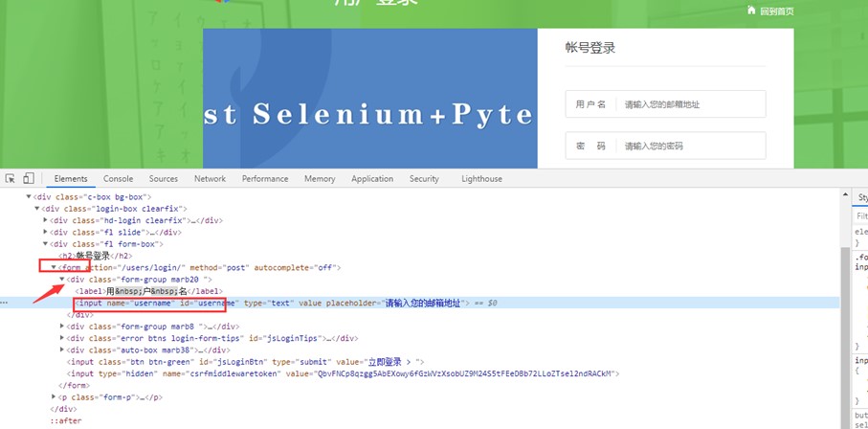Expand the form-group marb8 div node
This screenshot has height=429, width=868.
coord(62,326)
